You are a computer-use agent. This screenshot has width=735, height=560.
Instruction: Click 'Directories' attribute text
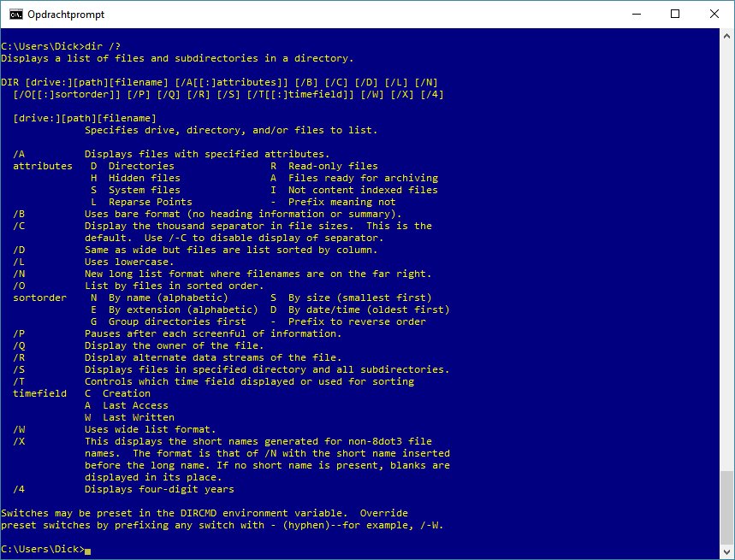click(x=141, y=166)
